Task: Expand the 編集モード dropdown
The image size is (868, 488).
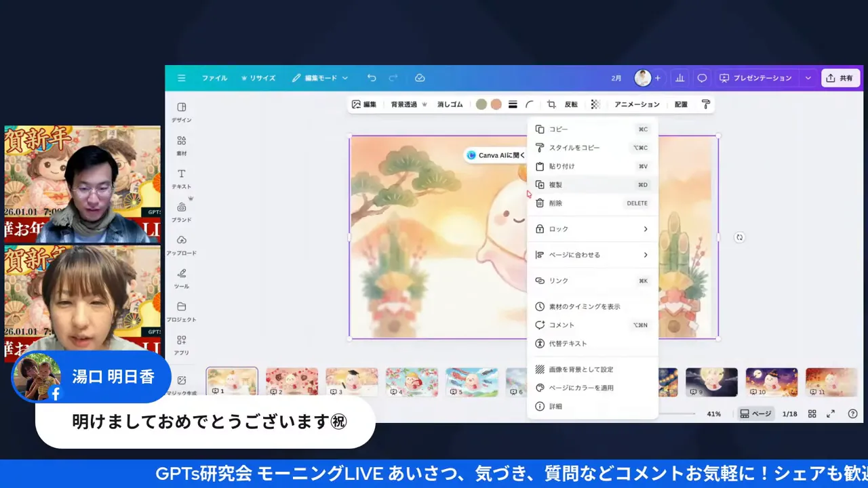Action: tap(320, 77)
